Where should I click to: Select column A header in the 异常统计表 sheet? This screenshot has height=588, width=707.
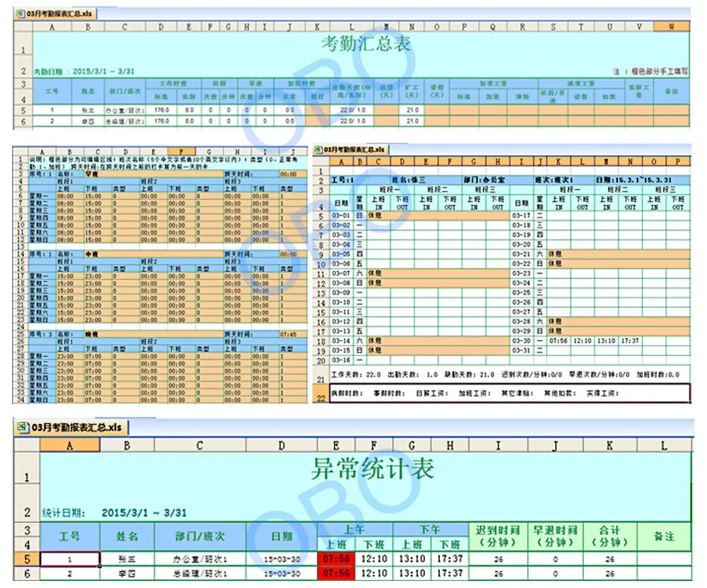pos(70,446)
